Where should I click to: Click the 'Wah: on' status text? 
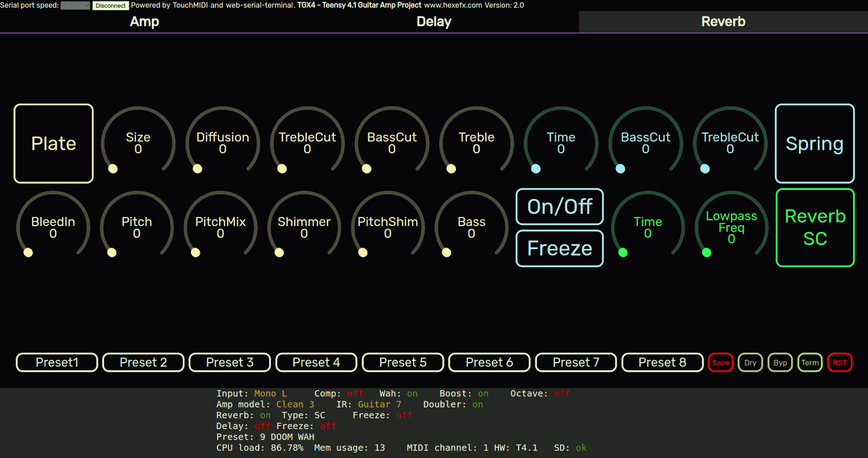[x=399, y=393]
